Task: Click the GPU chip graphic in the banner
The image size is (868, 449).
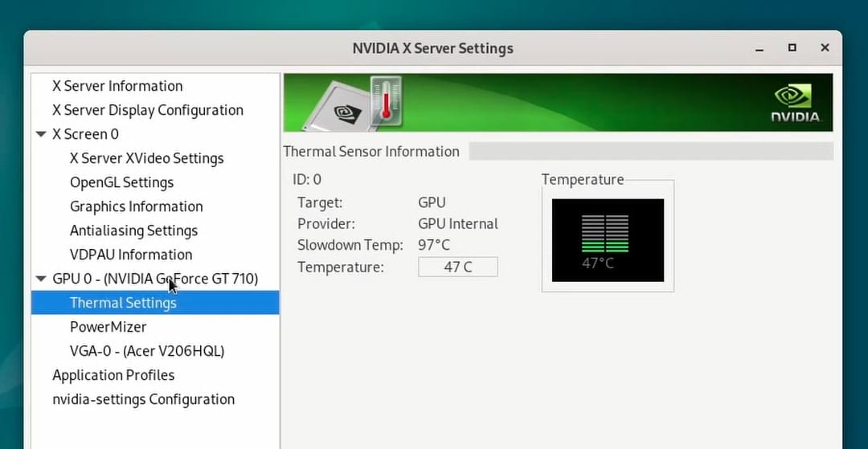Action: point(336,106)
